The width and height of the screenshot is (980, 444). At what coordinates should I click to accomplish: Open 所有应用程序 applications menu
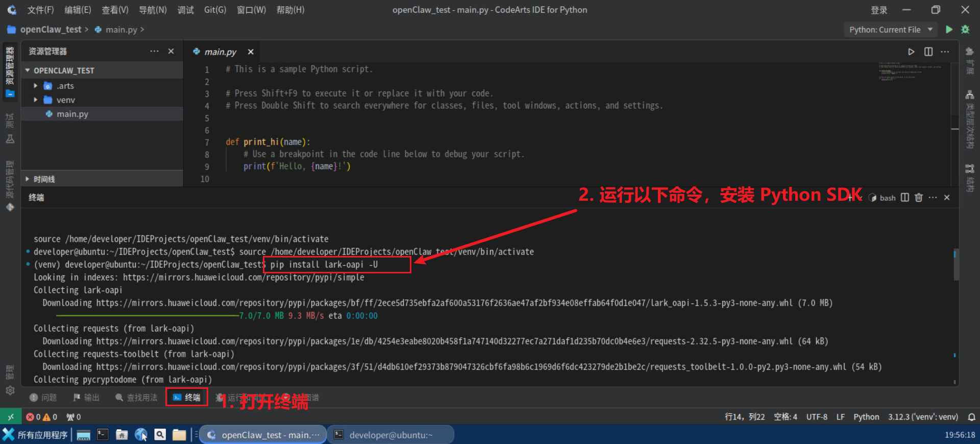point(34,435)
